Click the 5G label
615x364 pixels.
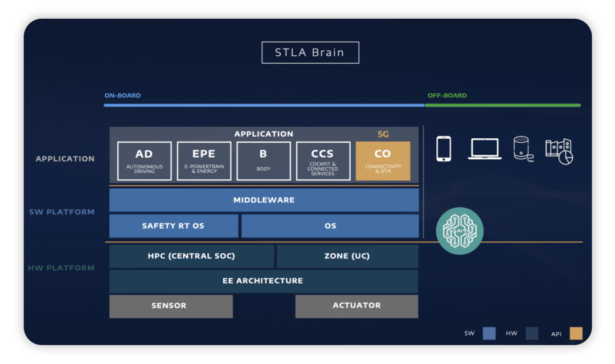tap(383, 134)
